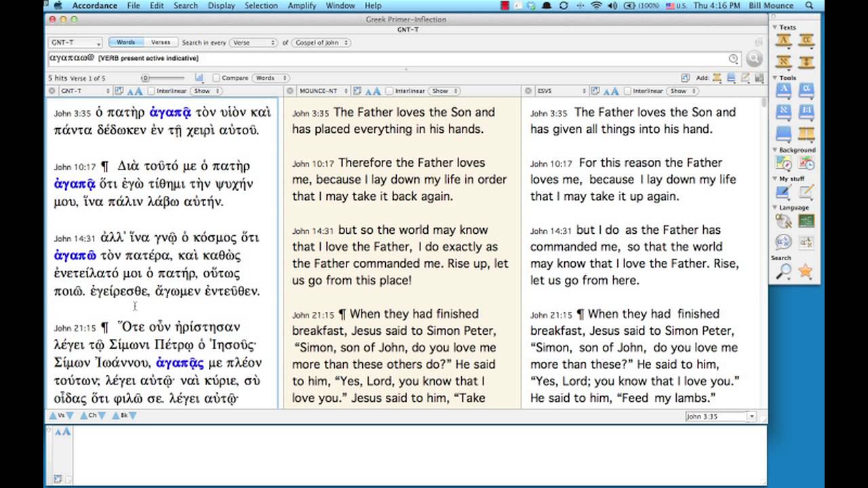Click the bar chart analysis graph icon
This screenshot has height=488, width=868.
[199, 78]
